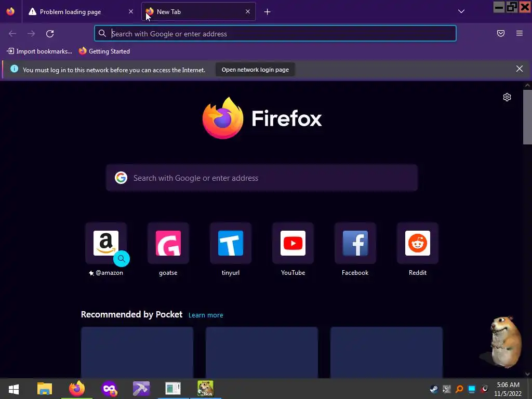
Task: Close the Problem loading page tab
Action: point(131,11)
